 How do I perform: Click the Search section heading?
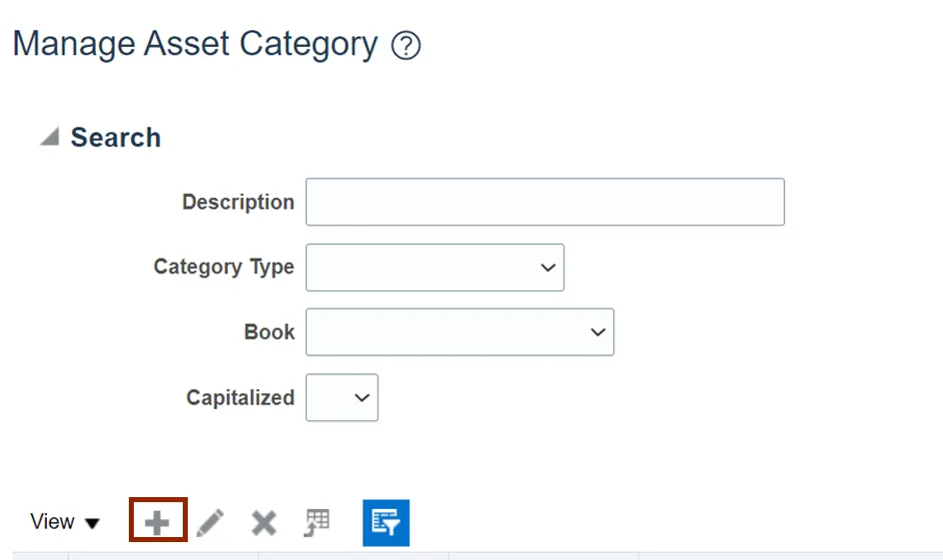tap(116, 138)
